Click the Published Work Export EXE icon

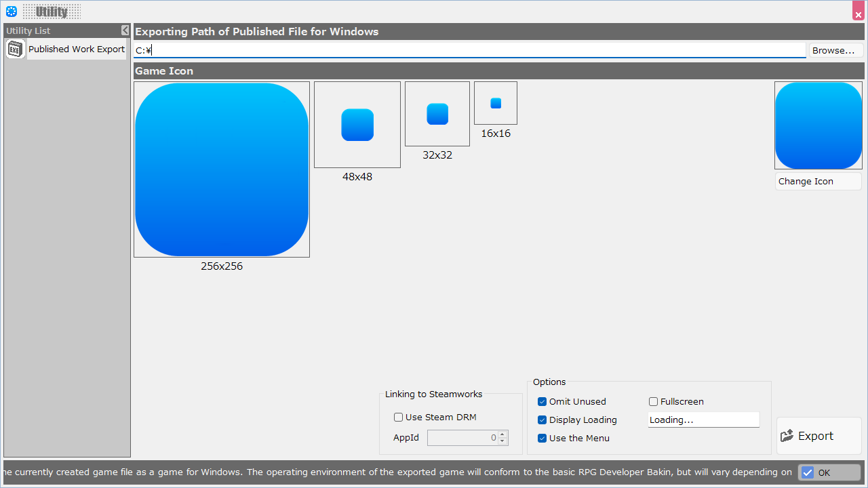pos(16,49)
